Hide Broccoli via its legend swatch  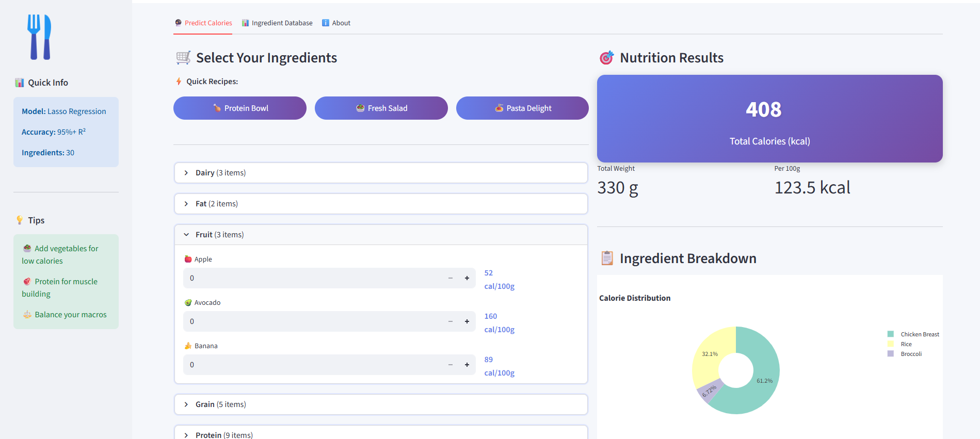click(890, 354)
